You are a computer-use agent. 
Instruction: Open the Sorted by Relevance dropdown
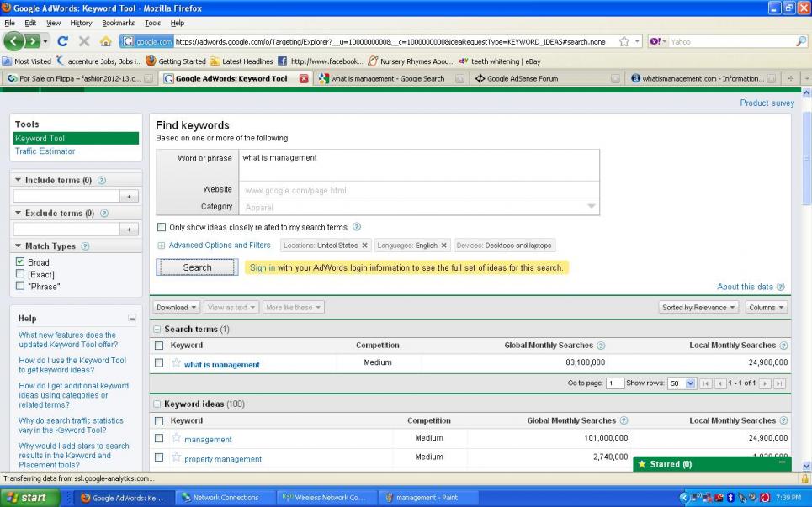click(x=698, y=307)
